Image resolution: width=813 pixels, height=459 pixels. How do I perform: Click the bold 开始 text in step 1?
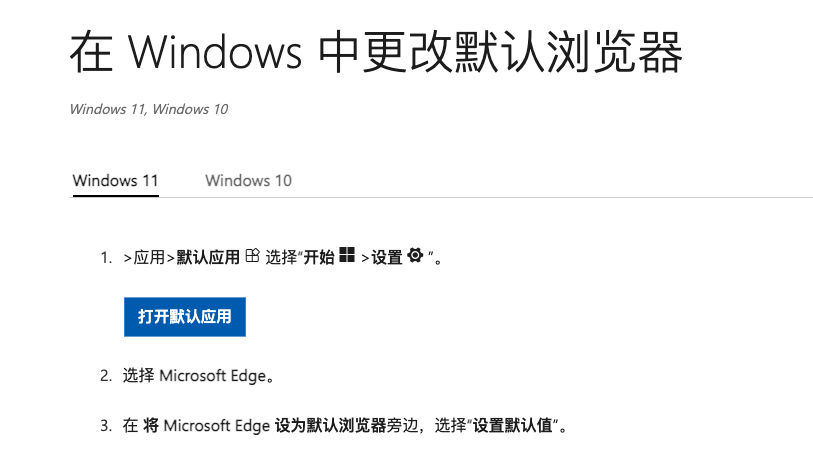point(319,257)
